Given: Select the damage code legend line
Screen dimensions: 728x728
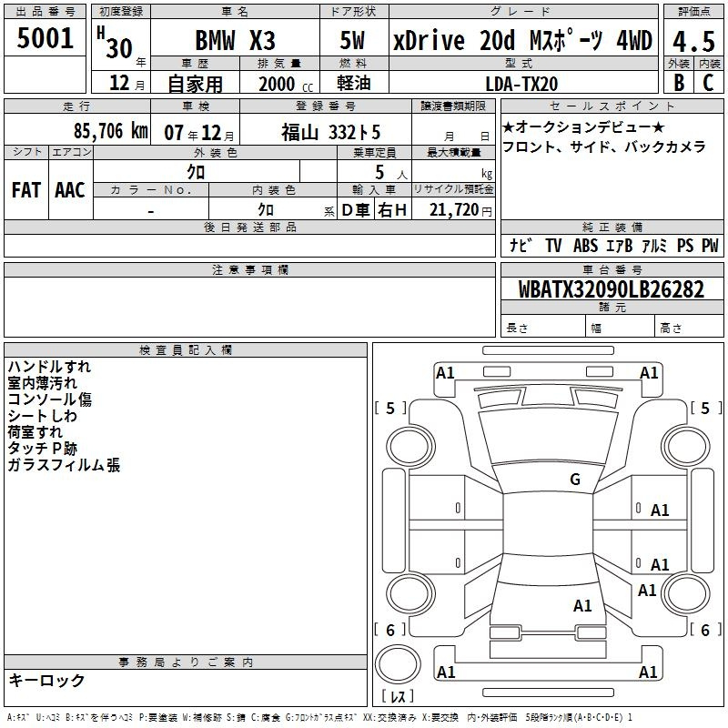Looking at the screenshot, I should [x=320, y=717].
